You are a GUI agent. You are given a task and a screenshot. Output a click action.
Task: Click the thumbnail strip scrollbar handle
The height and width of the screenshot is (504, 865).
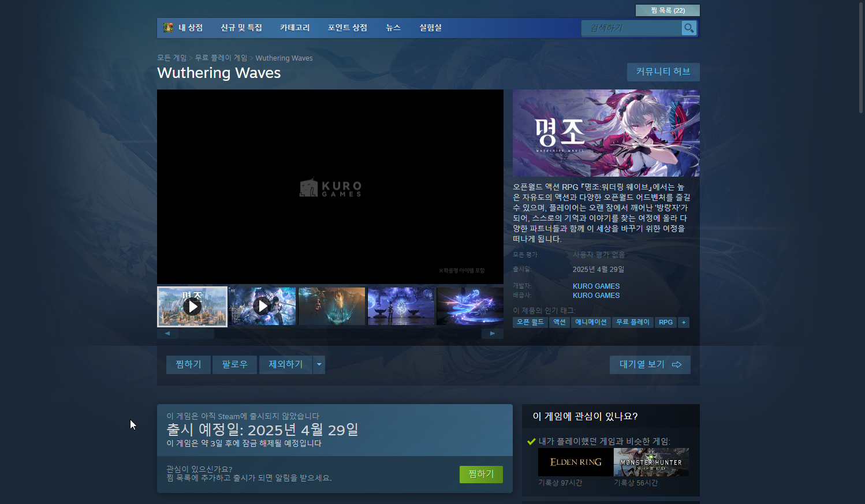196,333
